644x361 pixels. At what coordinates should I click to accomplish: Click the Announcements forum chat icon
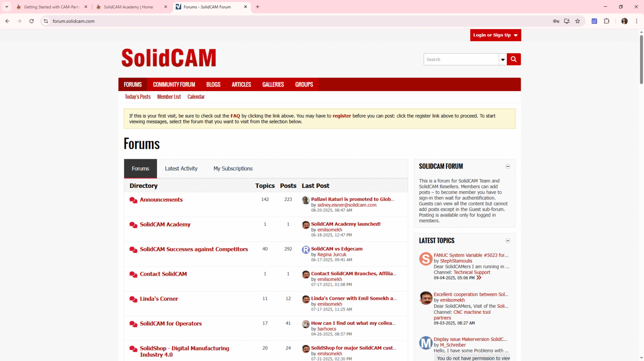[x=133, y=200]
